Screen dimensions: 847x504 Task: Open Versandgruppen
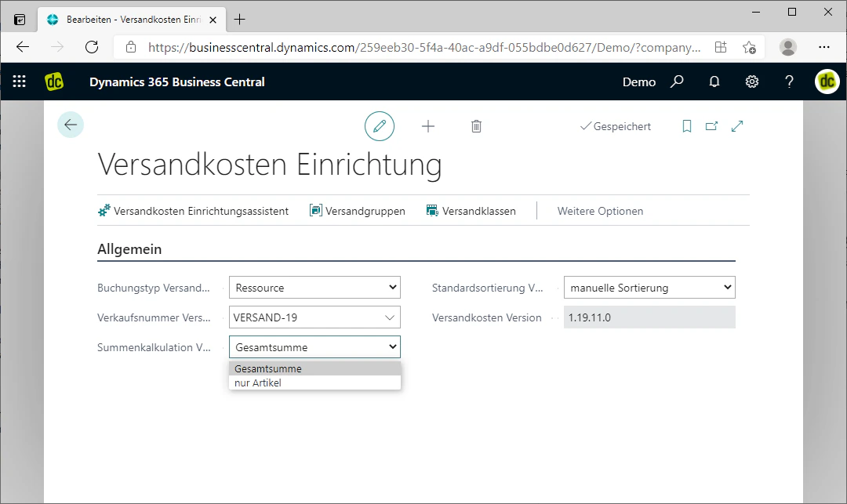[x=357, y=211]
